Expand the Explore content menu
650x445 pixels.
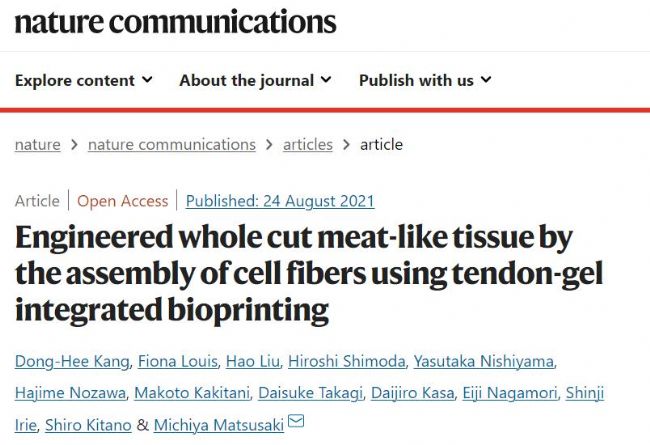click(84, 80)
